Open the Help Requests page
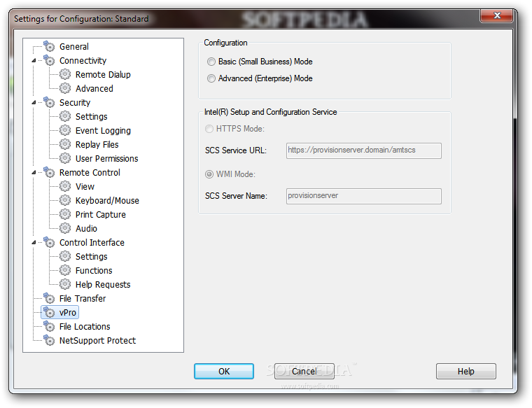The image size is (532, 408). point(103,285)
